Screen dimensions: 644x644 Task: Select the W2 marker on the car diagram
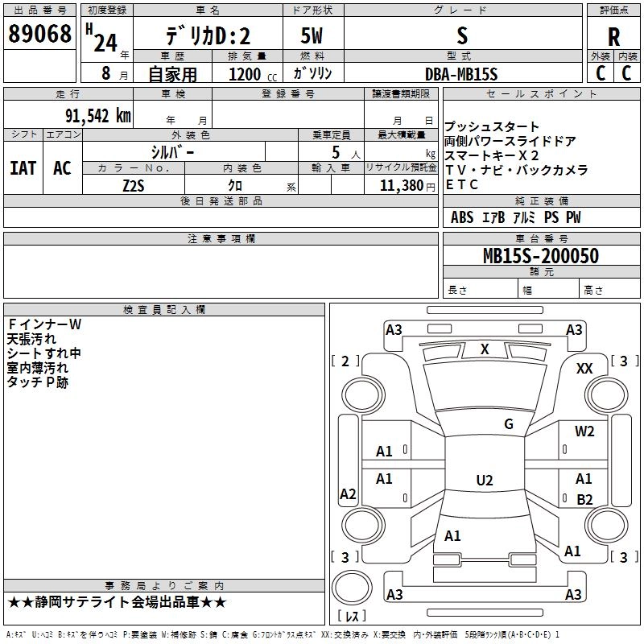pos(584,431)
